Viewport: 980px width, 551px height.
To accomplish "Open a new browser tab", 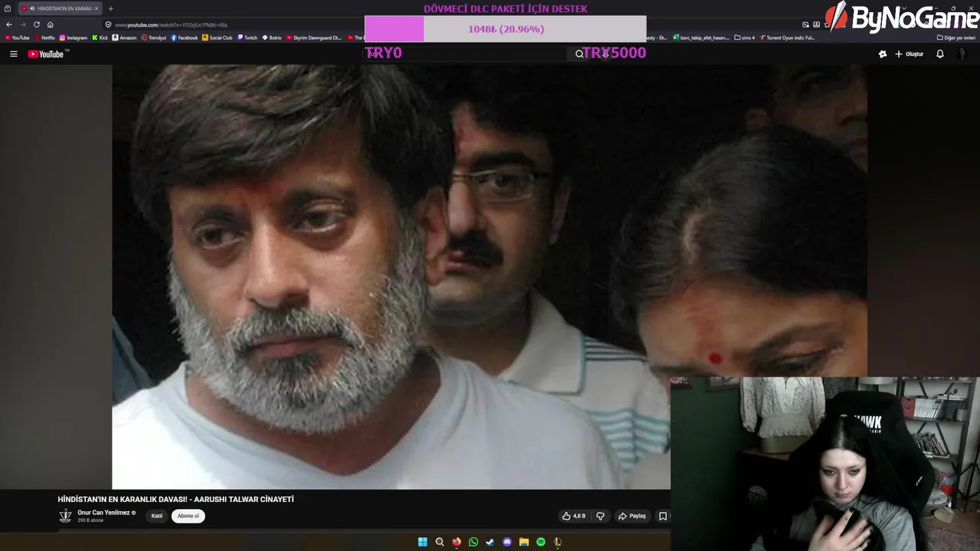I will 110,8.
